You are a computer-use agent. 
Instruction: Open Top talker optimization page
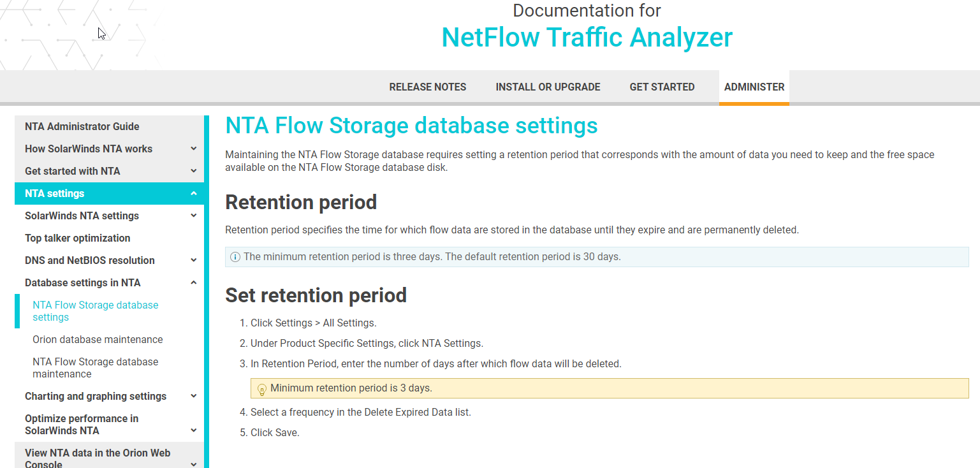(78, 238)
